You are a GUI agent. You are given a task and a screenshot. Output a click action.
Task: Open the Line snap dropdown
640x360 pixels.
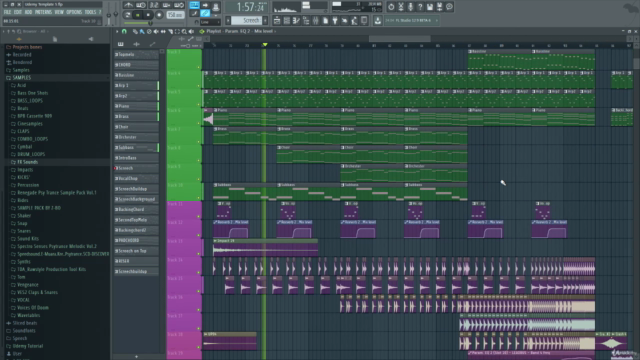point(209,22)
